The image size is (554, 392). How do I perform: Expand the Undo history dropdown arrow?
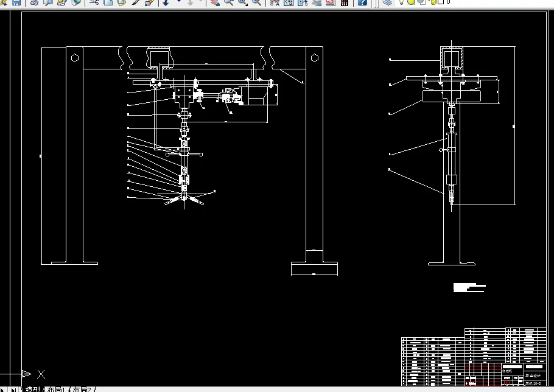[x=178, y=2]
